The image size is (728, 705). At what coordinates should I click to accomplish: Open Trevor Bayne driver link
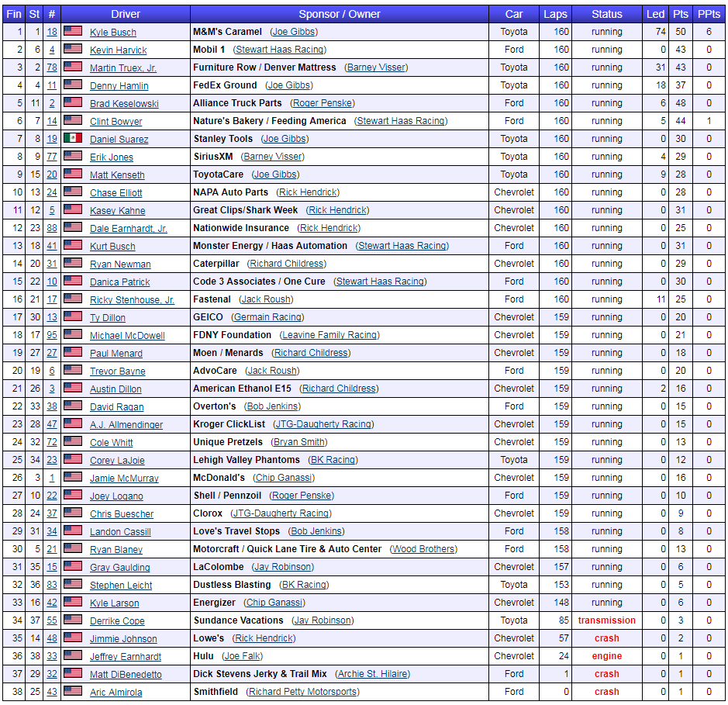pyautogui.click(x=118, y=372)
